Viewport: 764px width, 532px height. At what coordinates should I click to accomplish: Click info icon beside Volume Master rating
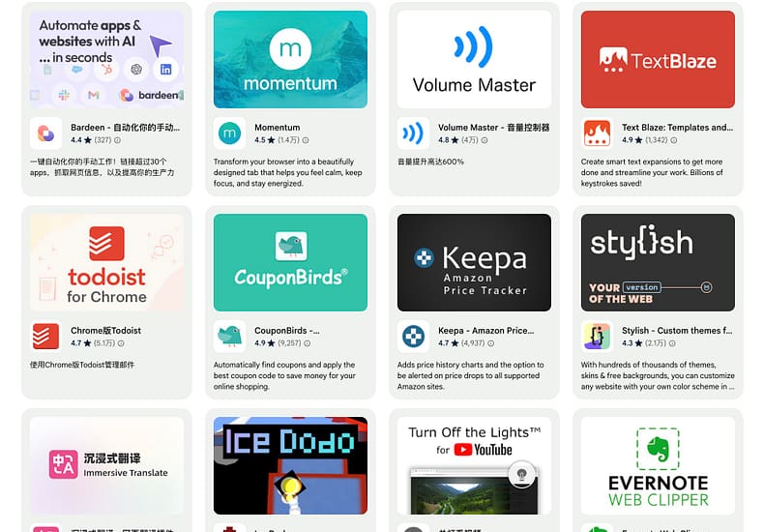pyautogui.click(x=485, y=140)
